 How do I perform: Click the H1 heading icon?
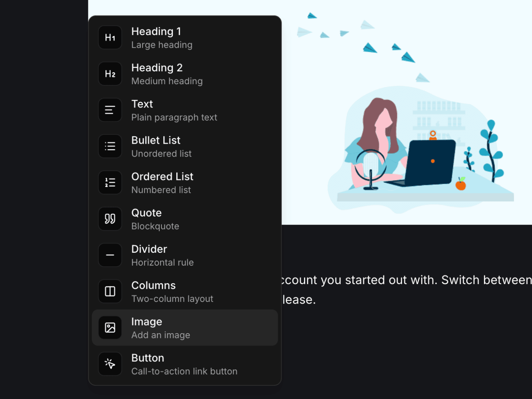[x=110, y=37]
